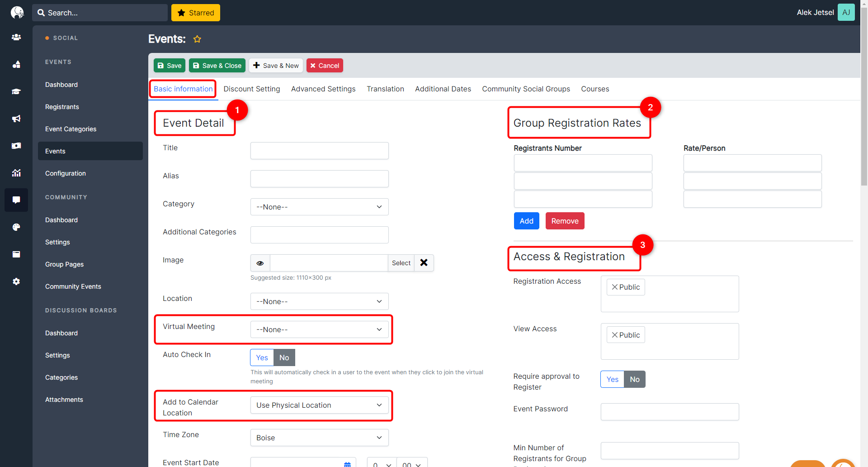Open the Location dropdown
Viewport: 868px width, 467px height.
click(x=319, y=301)
